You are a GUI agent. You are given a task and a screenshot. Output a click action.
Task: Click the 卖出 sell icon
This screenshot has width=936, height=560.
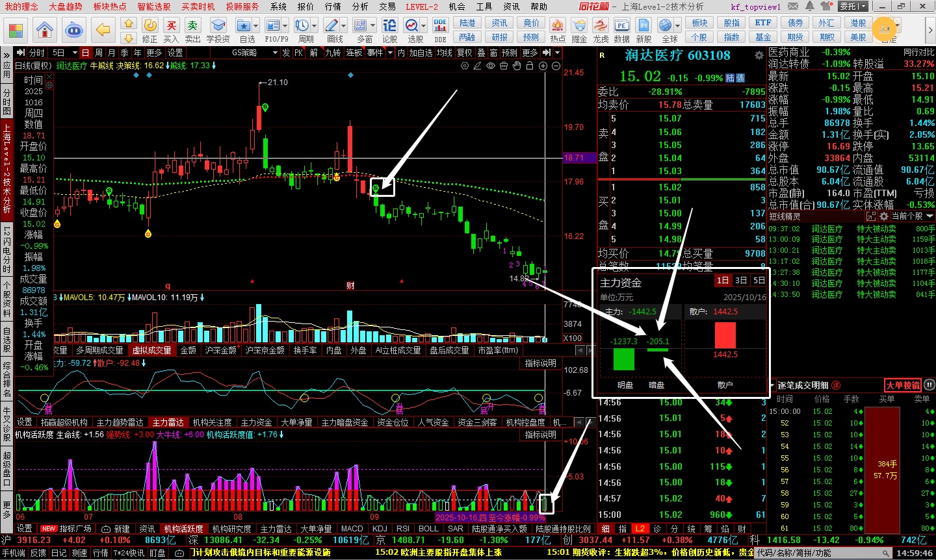[193, 30]
